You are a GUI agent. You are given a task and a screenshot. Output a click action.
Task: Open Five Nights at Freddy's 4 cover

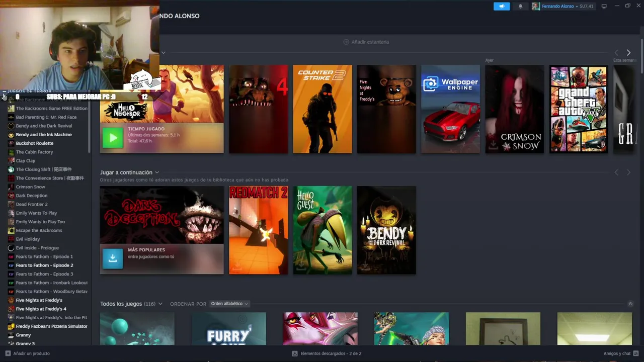[259, 109]
